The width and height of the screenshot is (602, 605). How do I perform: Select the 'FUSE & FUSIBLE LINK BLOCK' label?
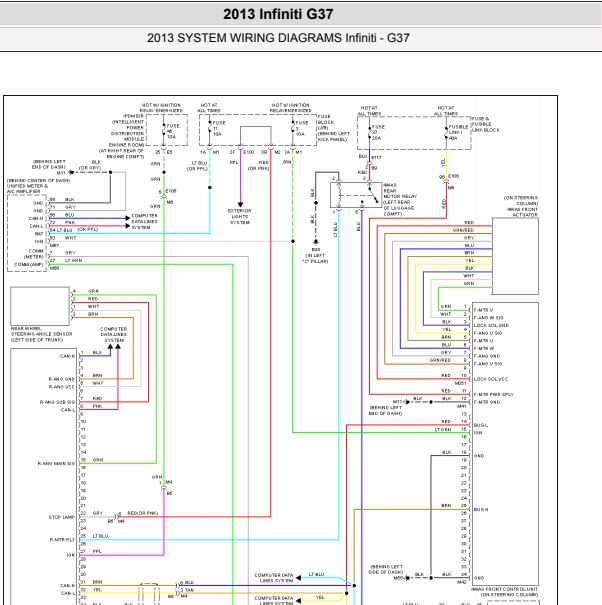[x=485, y=124]
